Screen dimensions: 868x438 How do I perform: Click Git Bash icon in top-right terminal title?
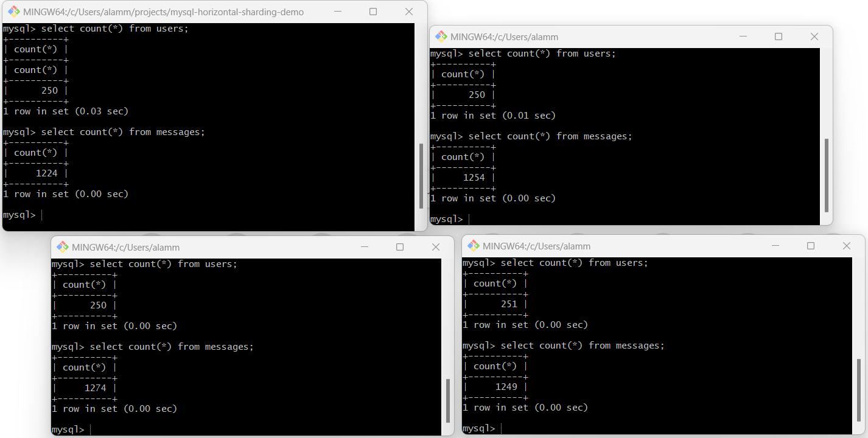pos(441,36)
